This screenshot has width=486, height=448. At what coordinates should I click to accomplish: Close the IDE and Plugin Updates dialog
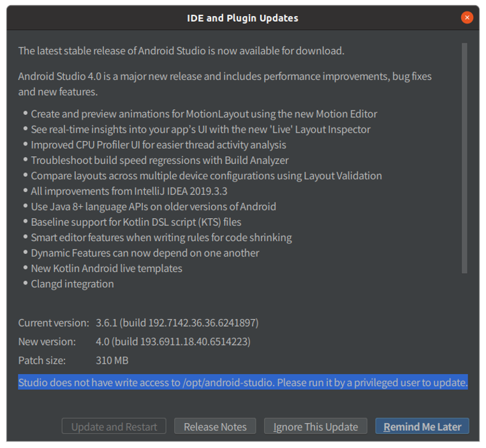(x=467, y=18)
